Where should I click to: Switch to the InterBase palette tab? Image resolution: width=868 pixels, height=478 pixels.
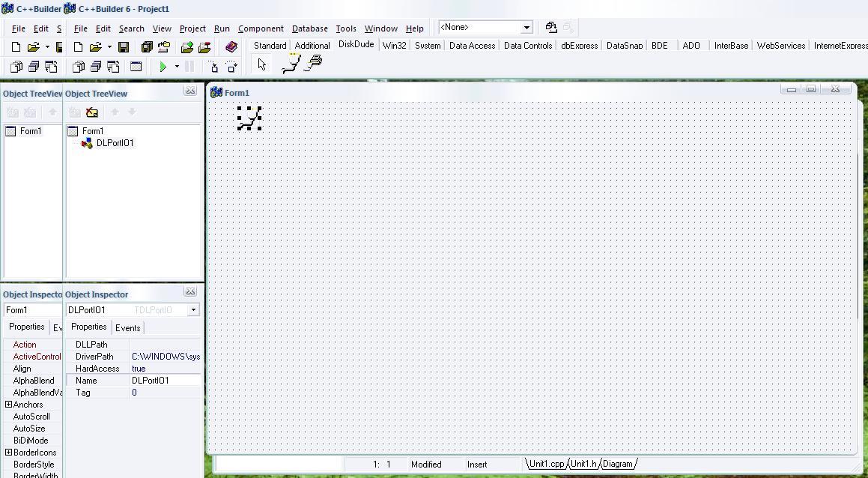[731, 46]
